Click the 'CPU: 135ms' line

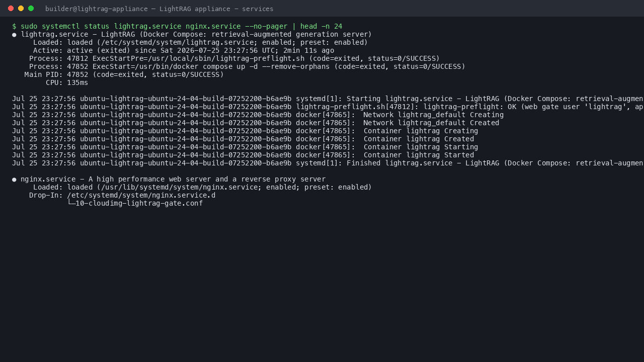(67, 82)
